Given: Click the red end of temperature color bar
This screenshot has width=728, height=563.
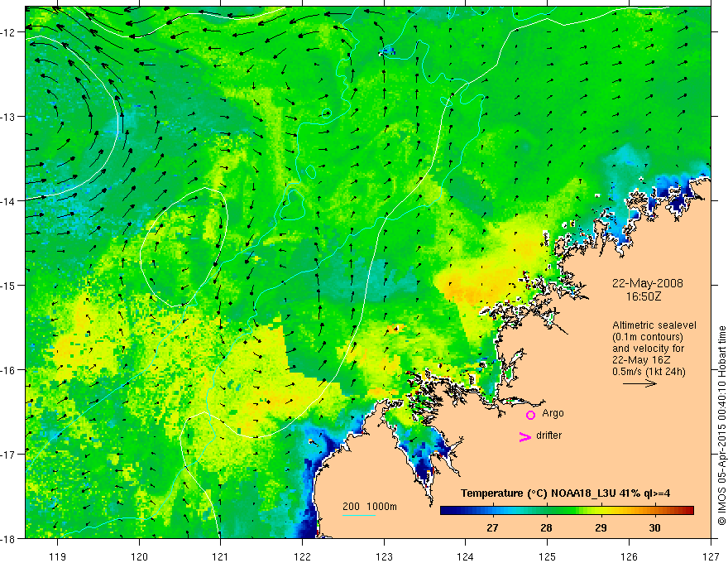Looking at the screenshot, I should [x=688, y=510].
